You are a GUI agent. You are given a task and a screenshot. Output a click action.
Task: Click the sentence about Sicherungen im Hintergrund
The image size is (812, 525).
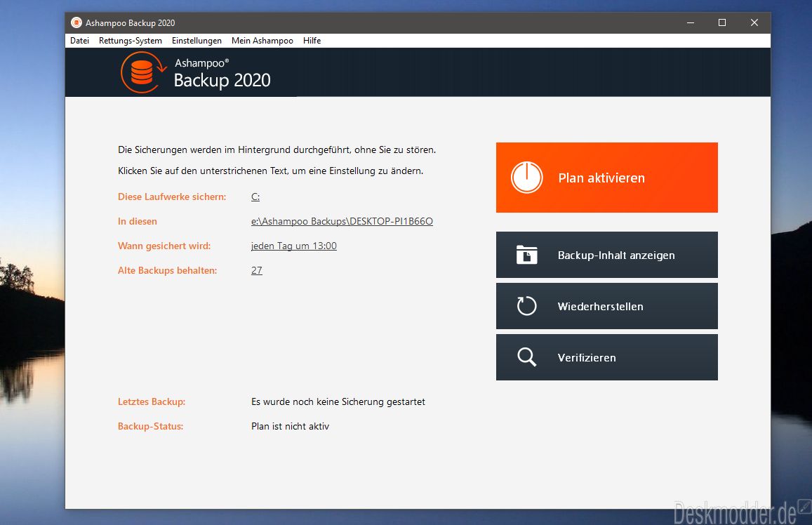277,149
